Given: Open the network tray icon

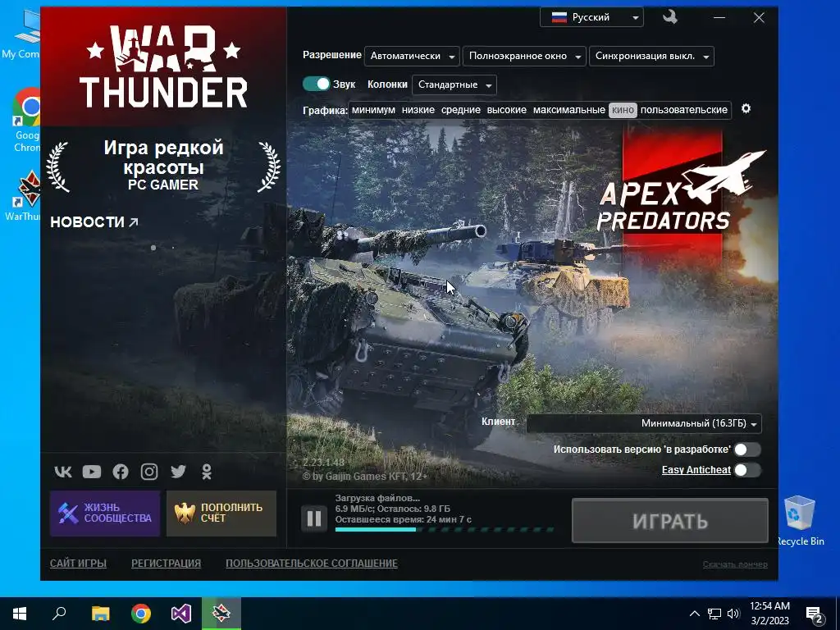Looking at the screenshot, I should [x=714, y=614].
